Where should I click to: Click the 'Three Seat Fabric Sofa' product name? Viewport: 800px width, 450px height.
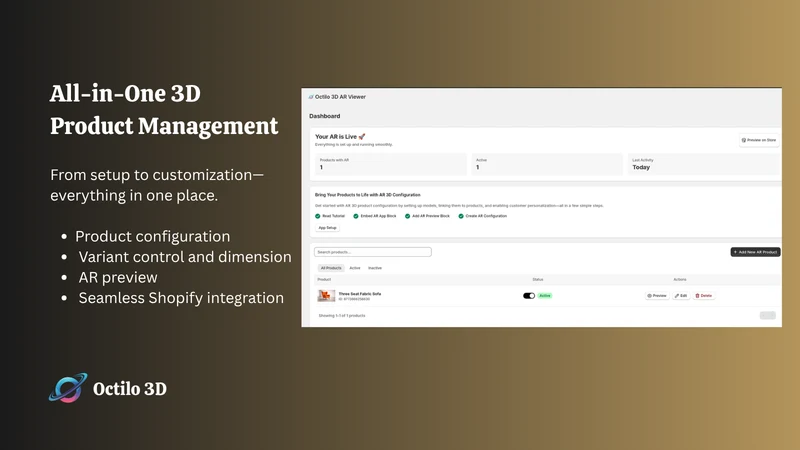(x=360, y=294)
